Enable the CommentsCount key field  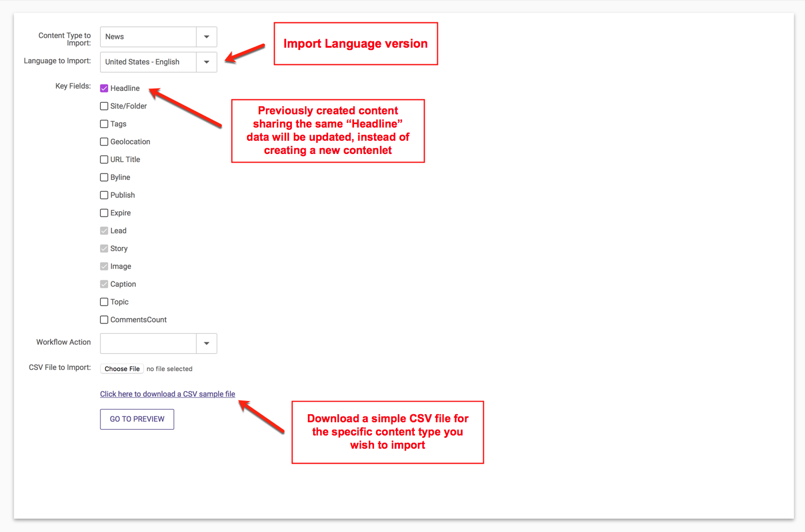click(104, 320)
